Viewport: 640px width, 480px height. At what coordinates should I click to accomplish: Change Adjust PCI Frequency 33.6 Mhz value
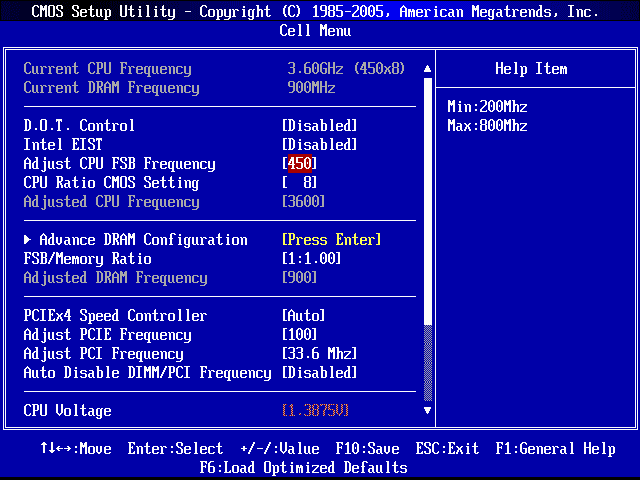(x=320, y=353)
